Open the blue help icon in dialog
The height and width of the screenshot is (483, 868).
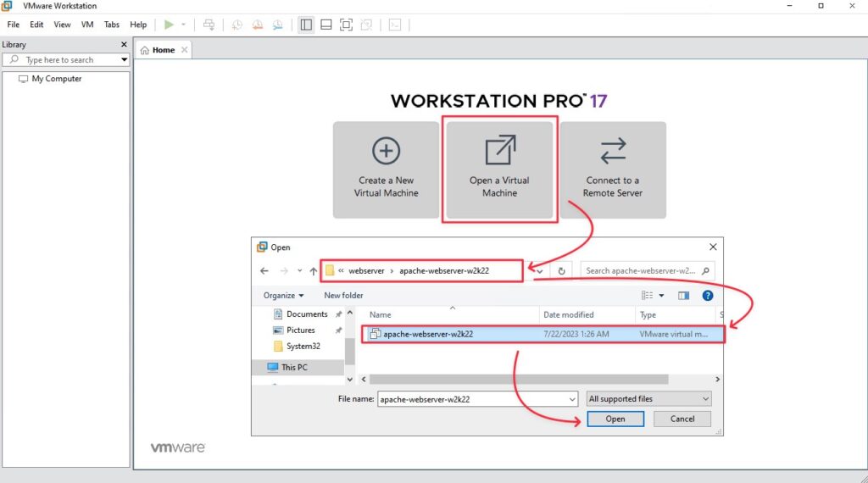point(708,296)
